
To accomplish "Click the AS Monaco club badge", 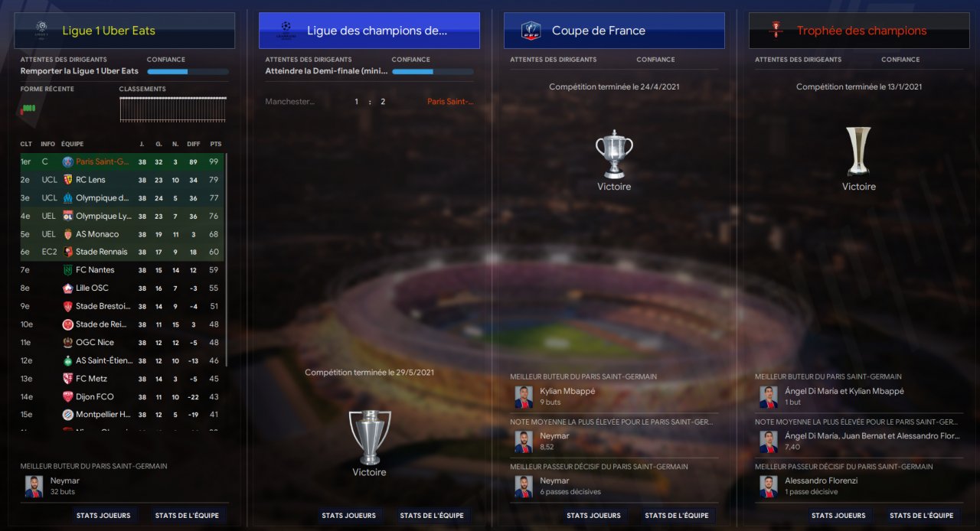I will pyautogui.click(x=67, y=234).
